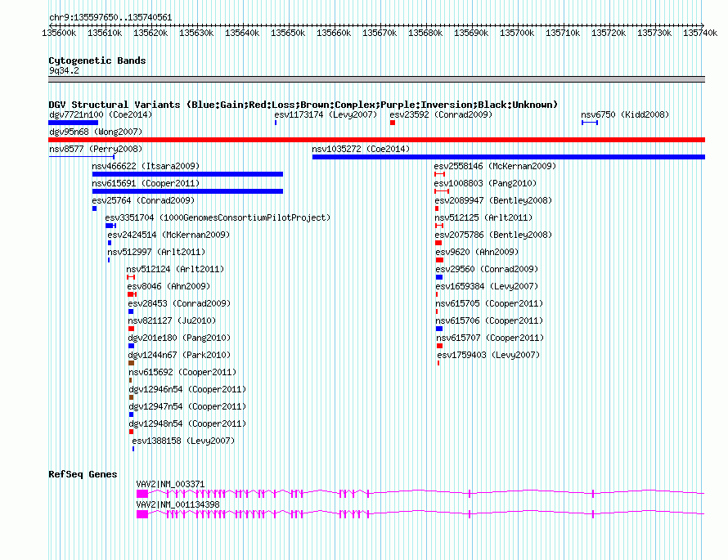This screenshot has height=560, width=728.
Task: Select nsv512997 (Arlt2011) label
Action: (x=156, y=252)
